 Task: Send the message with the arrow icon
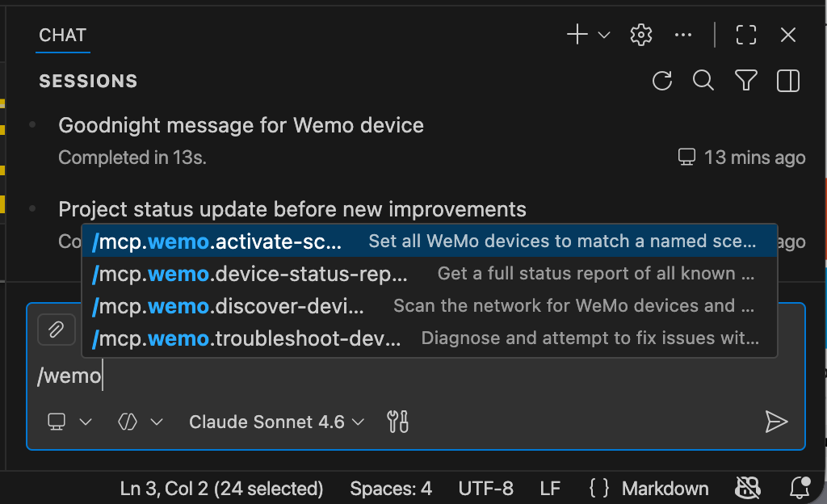coord(777,421)
